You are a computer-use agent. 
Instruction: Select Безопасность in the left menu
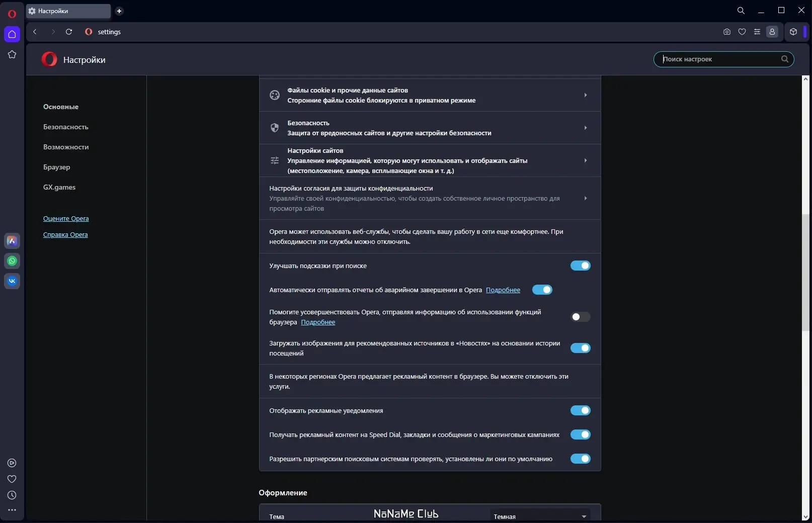pyautogui.click(x=66, y=127)
